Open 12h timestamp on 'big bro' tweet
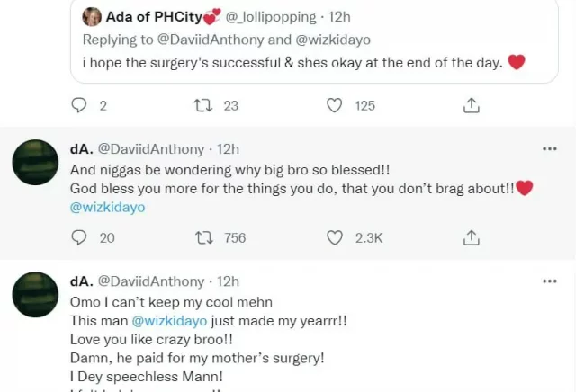Screen dimensions: 576x392 click(x=229, y=148)
